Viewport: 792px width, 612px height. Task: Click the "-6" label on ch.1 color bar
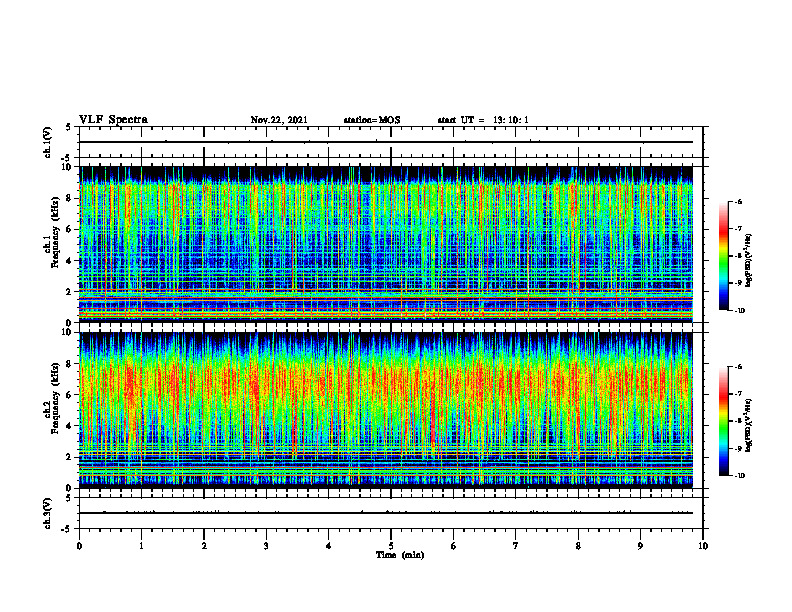tap(738, 201)
